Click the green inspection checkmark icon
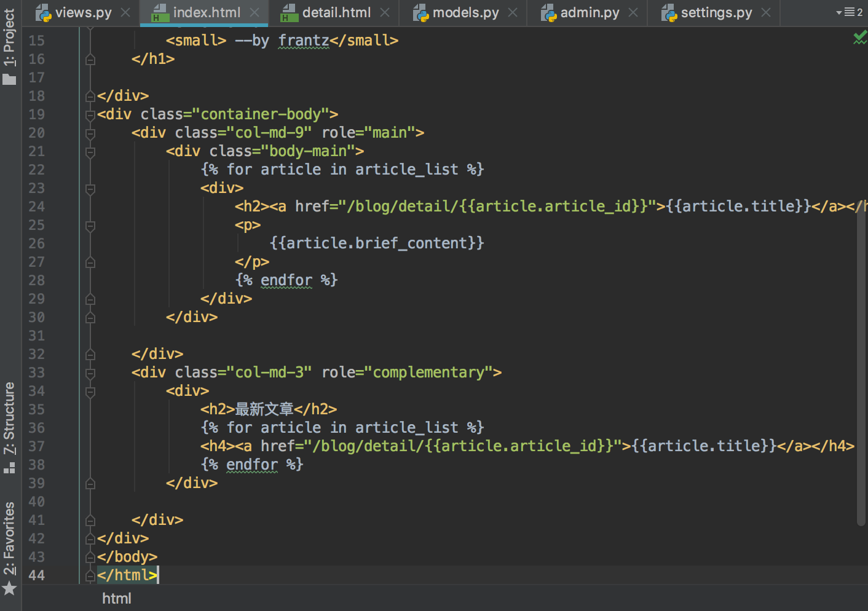The image size is (868, 611). click(x=859, y=39)
